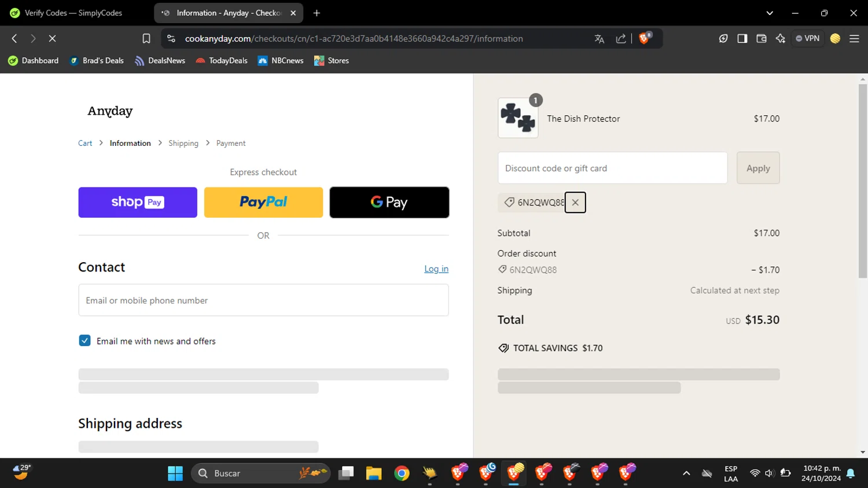Open the notifications bell
The image size is (868, 488).
coord(851,474)
